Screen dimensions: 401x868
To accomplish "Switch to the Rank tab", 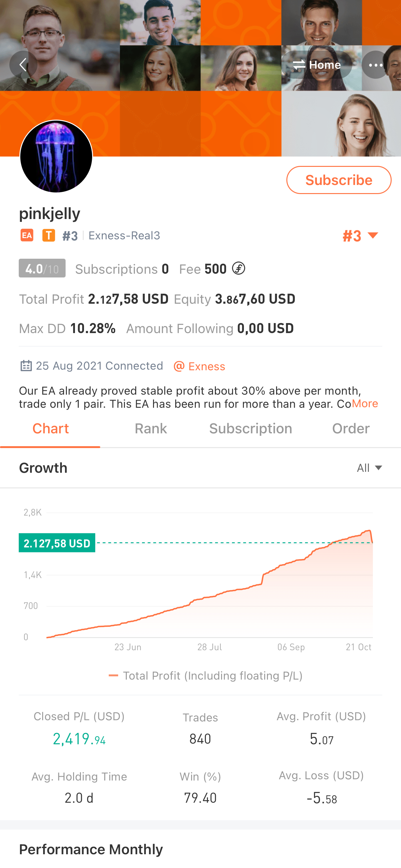I will [151, 429].
